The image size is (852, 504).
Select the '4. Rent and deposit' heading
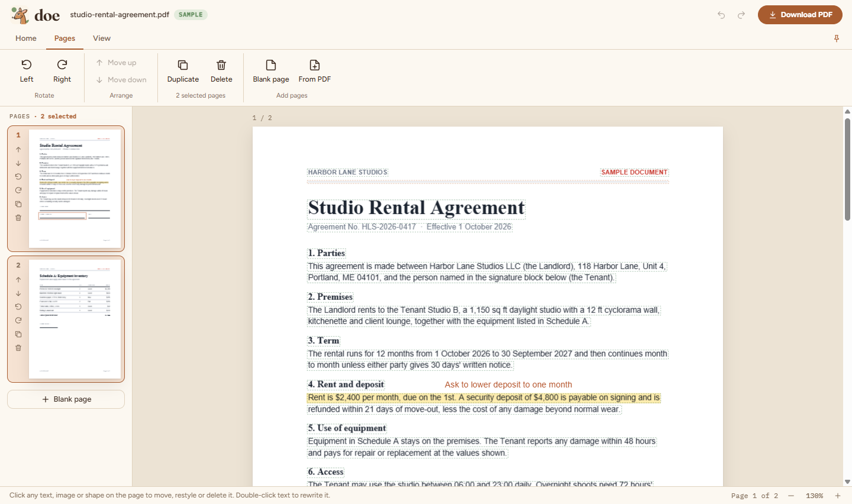[x=346, y=385]
